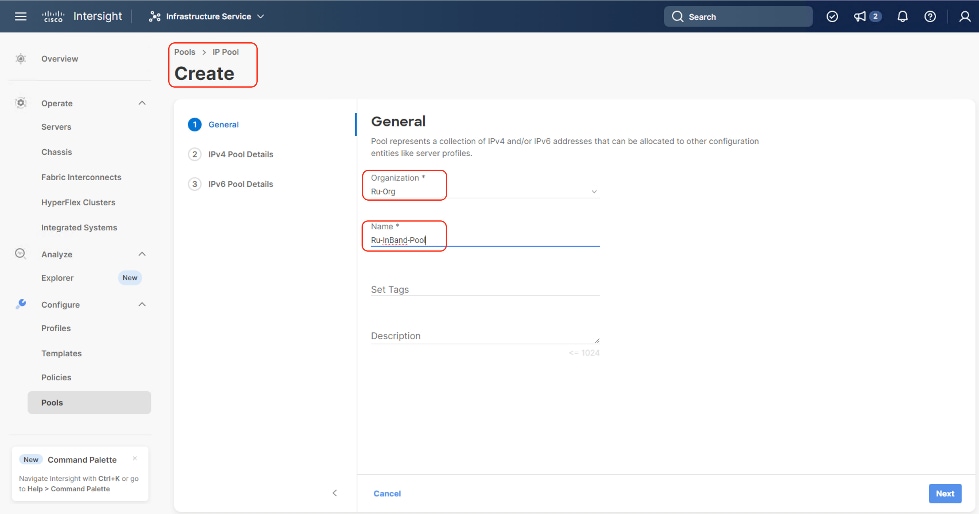Open the announcements megaphone icon

(860, 16)
